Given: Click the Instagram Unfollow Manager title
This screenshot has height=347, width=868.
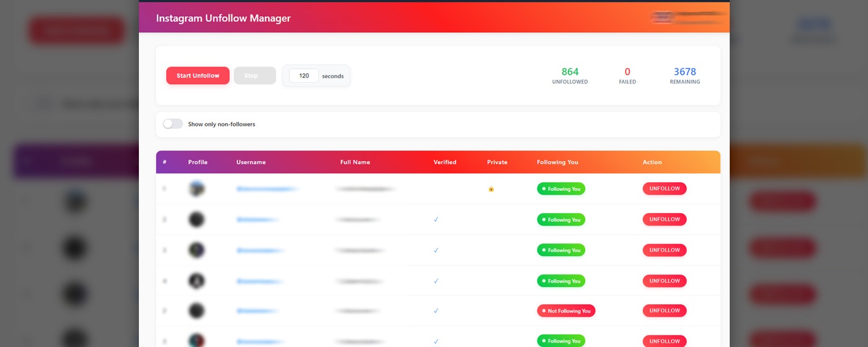Looking at the screenshot, I should pyautogui.click(x=223, y=18).
